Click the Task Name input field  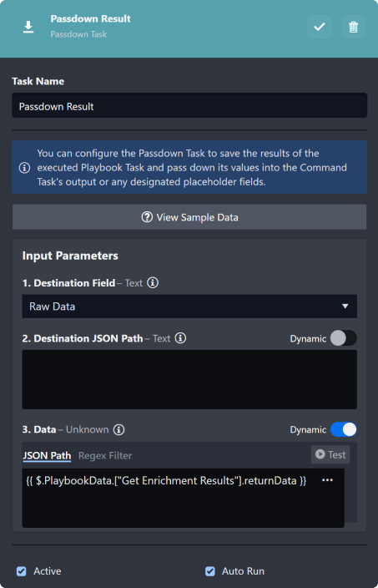189,106
